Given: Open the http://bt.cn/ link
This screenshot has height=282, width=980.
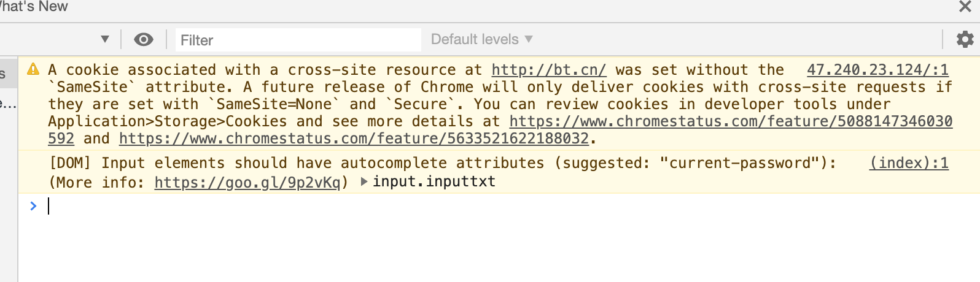Looking at the screenshot, I should [x=549, y=70].
